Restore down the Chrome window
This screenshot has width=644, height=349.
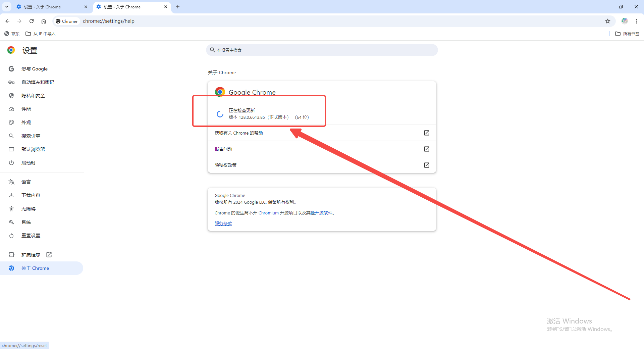tap(621, 7)
